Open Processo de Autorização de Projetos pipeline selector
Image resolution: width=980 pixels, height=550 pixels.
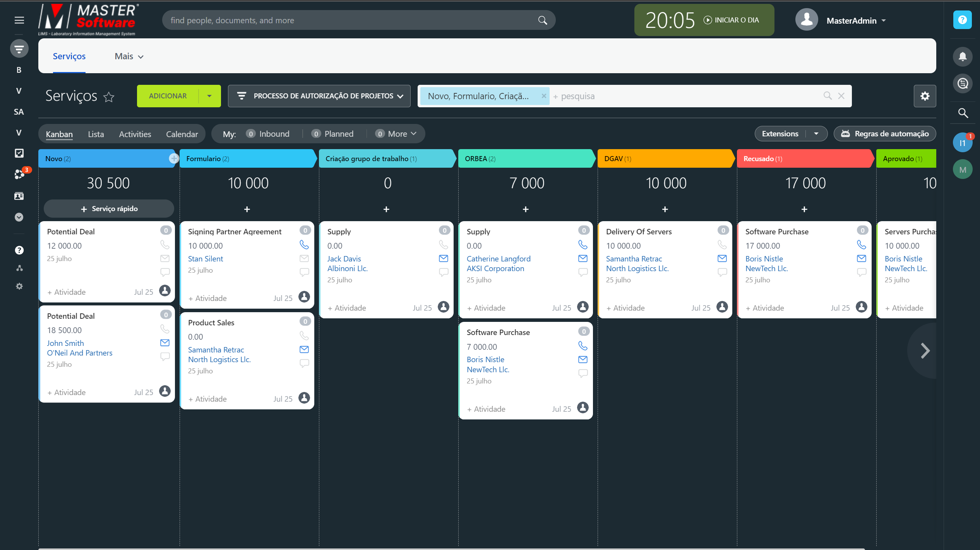click(319, 96)
